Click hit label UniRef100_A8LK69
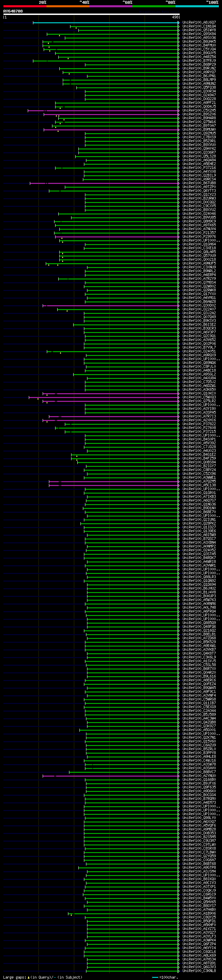This screenshot has height=980, width=222. (199, 955)
